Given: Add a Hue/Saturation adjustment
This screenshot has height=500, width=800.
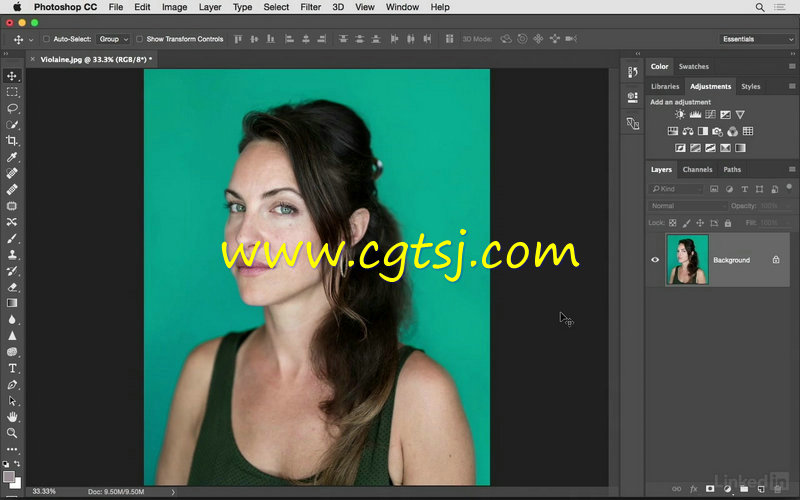Looking at the screenshot, I should pyautogui.click(x=672, y=131).
